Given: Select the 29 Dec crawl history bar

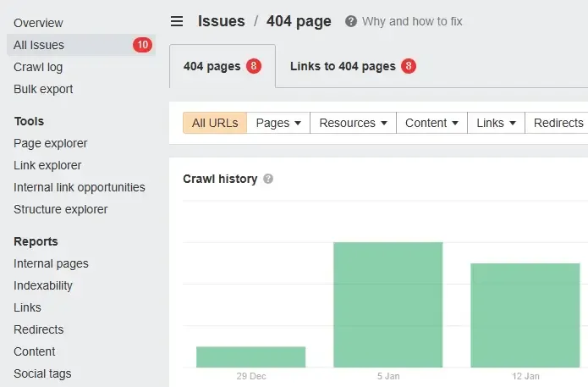Looking at the screenshot, I should click(250, 357).
